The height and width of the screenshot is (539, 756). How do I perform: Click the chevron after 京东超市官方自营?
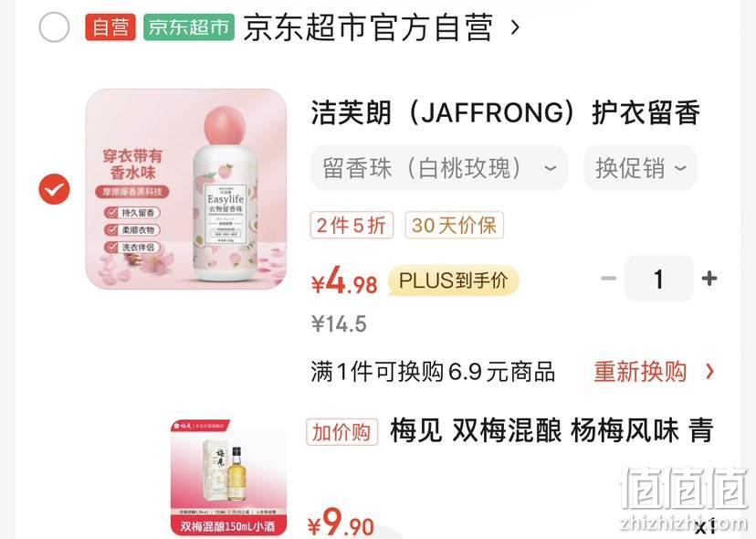[515, 27]
